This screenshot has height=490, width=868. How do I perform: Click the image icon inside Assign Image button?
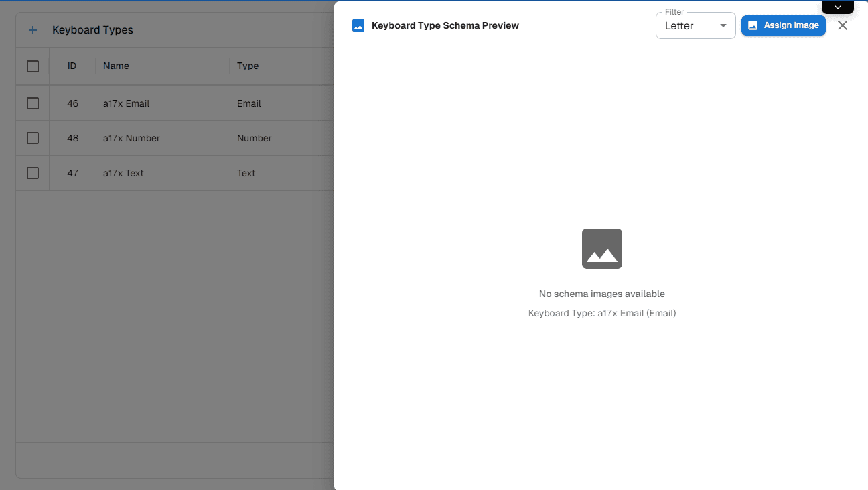point(752,25)
